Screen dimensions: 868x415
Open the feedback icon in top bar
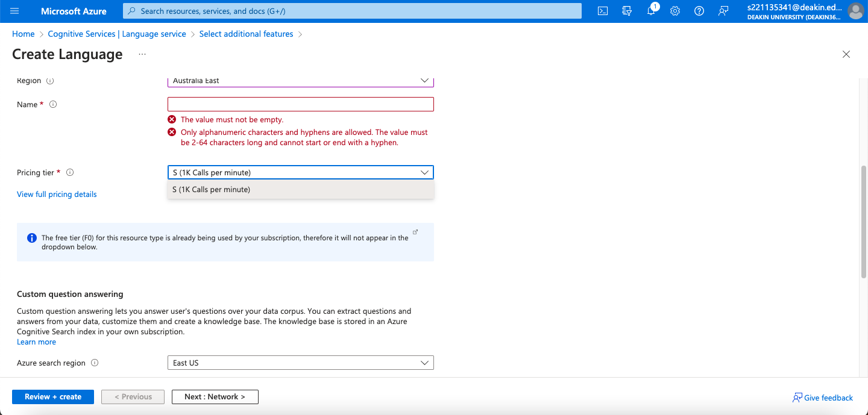pos(723,11)
